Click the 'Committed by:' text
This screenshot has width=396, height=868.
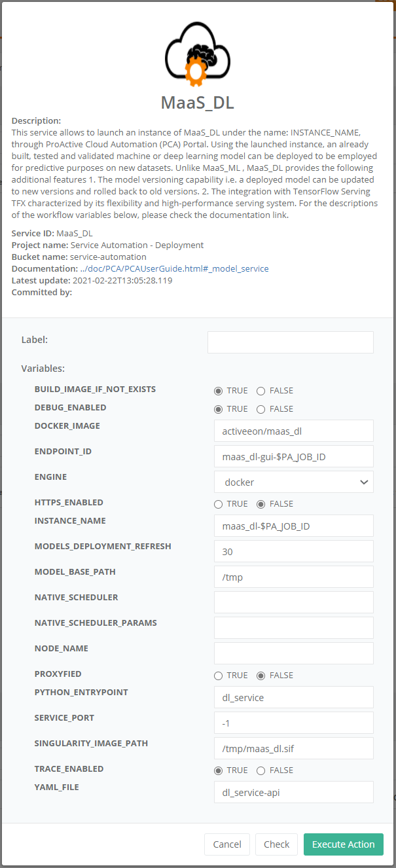(x=42, y=292)
